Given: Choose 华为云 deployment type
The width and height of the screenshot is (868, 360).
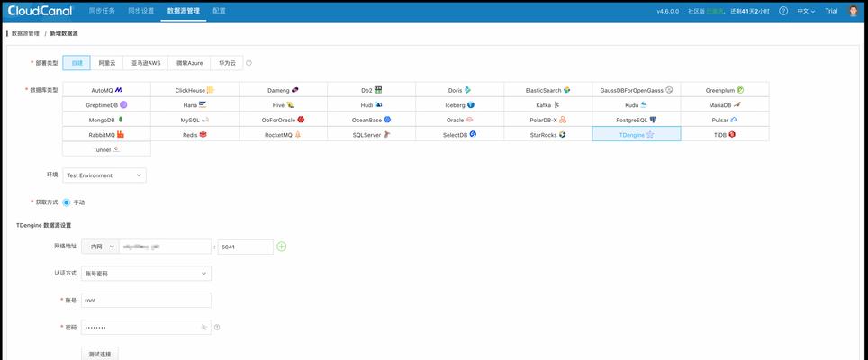Looking at the screenshot, I should coord(227,63).
